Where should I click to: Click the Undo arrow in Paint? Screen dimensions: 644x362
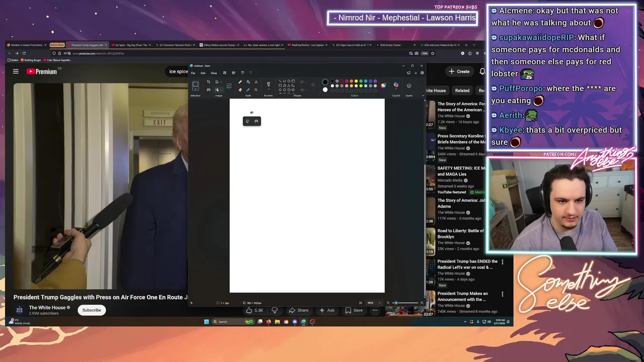pyautogui.click(x=243, y=73)
